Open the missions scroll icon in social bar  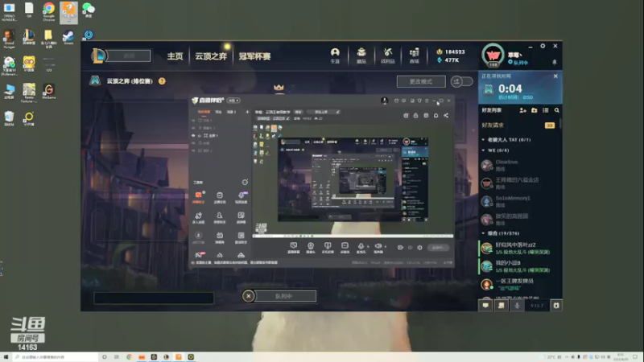(501, 306)
